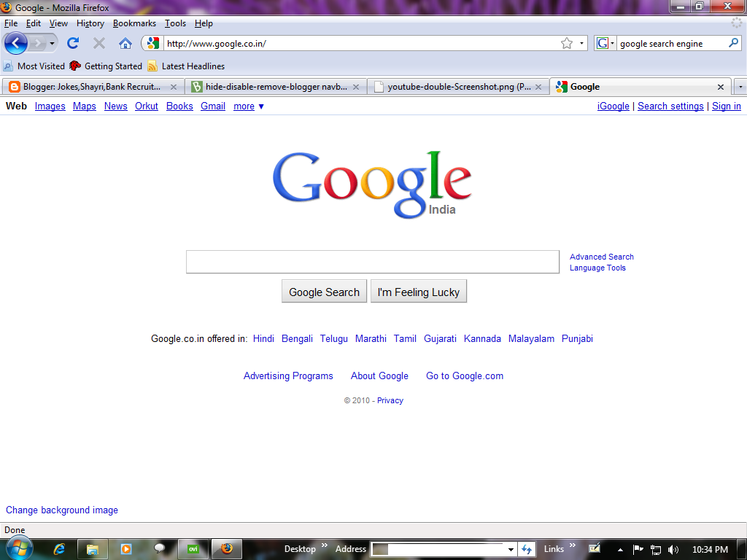
Task: Open the address bar history dropdown arrow
Action: point(581,43)
